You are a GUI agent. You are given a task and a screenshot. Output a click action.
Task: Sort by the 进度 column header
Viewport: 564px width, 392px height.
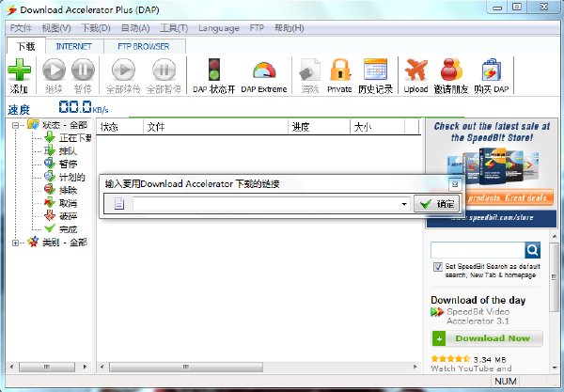coord(319,127)
